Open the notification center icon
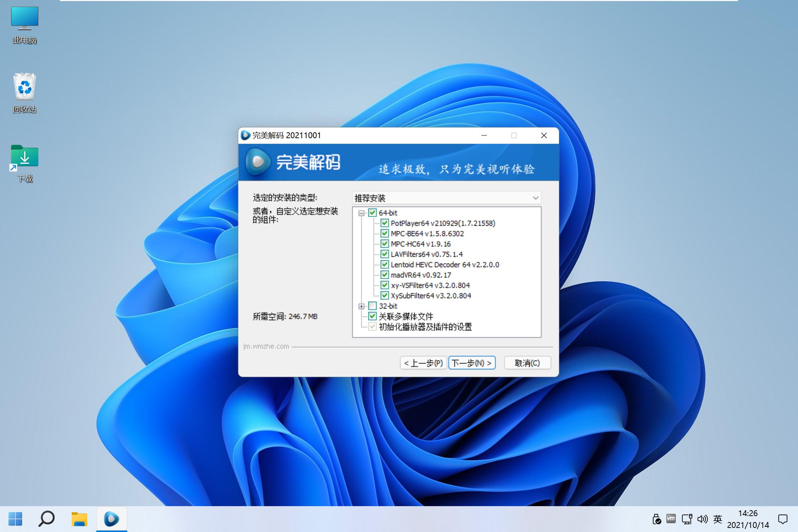 coord(783,519)
